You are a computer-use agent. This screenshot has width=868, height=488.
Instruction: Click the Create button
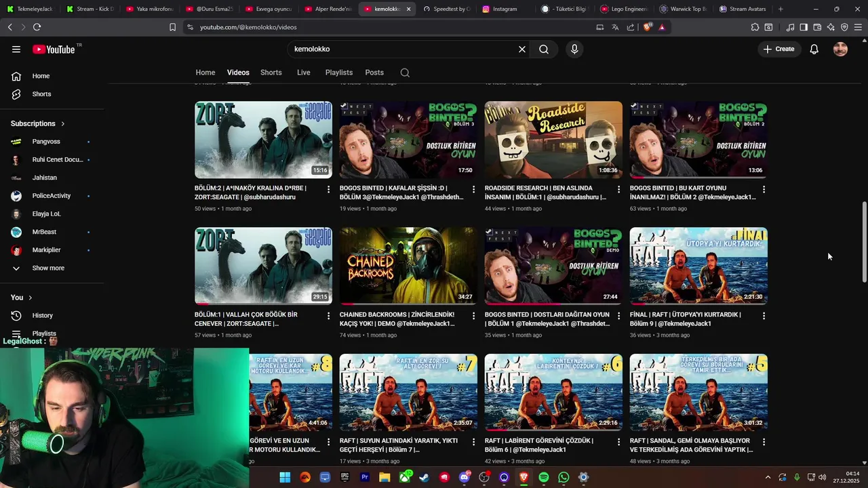tap(778, 49)
